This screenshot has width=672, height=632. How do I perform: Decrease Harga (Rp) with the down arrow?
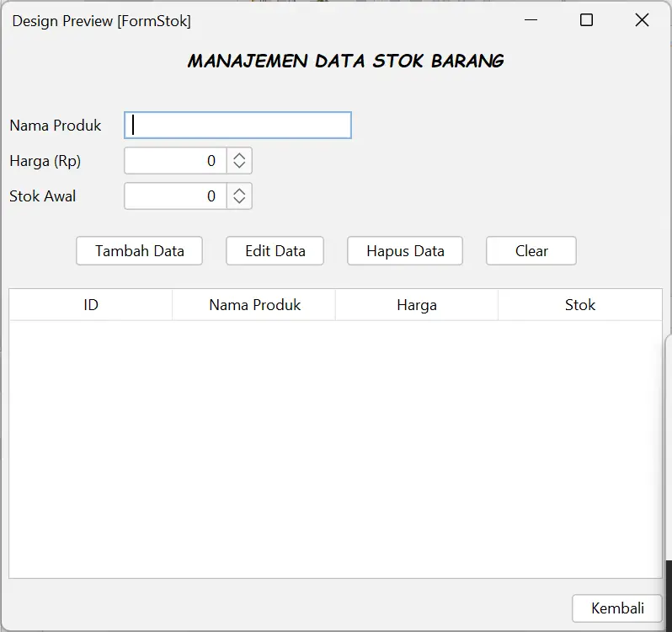click(239, 166)
